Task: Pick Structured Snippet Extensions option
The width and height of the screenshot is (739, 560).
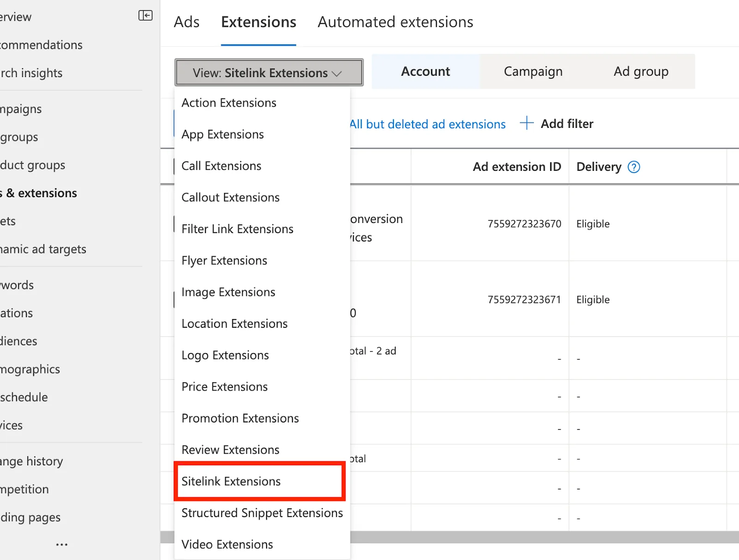Action: [x=262, y=513]
